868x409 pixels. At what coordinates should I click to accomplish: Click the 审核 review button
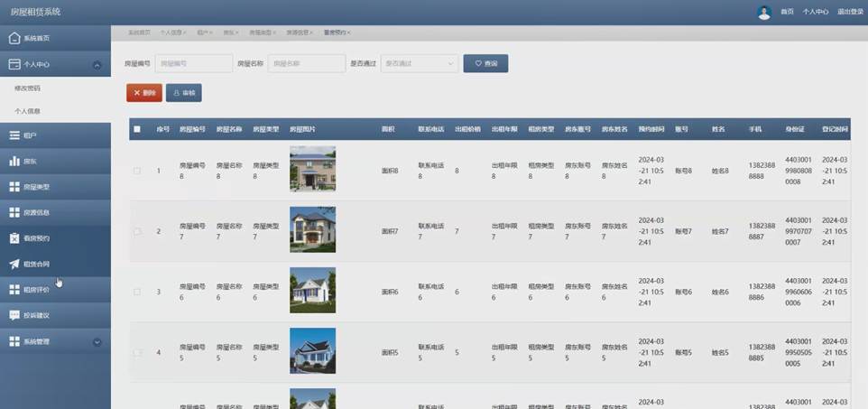[x=184, y=93]
